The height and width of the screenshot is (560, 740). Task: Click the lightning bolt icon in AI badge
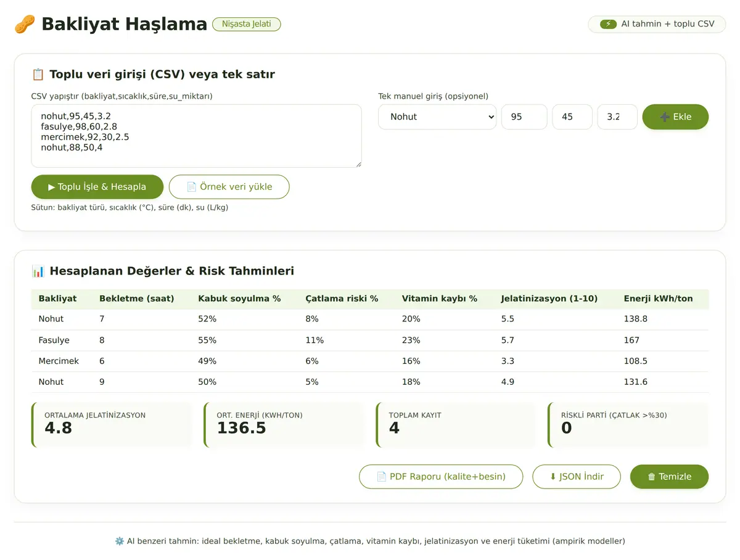pyautogui.click(x=608, y=24)
